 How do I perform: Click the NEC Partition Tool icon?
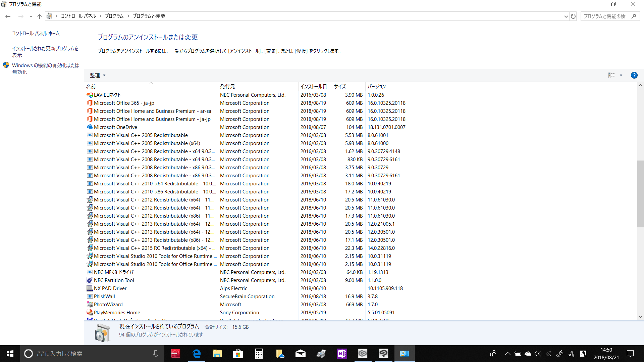(90, 280)
